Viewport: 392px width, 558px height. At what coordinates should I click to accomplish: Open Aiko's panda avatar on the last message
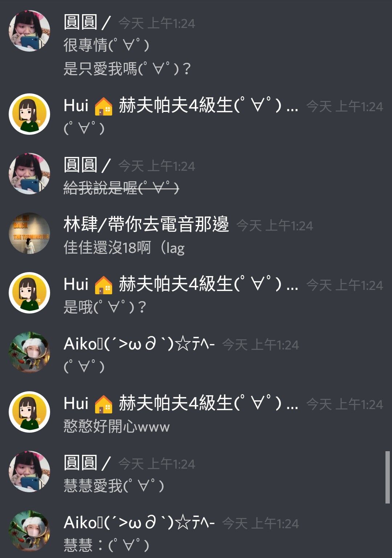click(29, 531)
